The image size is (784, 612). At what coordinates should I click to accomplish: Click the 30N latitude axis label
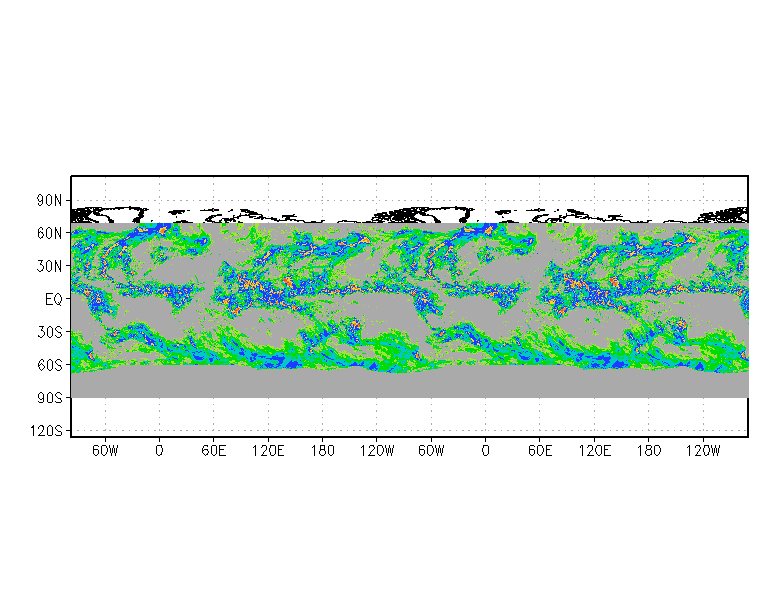49,266
